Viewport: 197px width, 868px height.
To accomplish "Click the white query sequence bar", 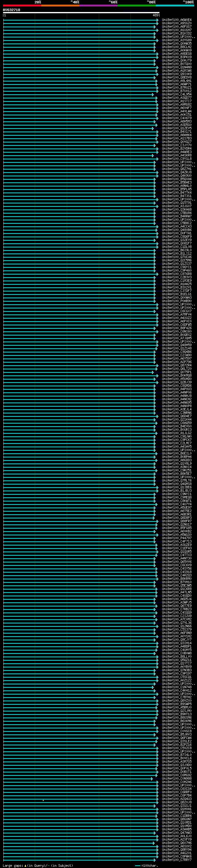I will pyautogui.click(x=81, y=13).
